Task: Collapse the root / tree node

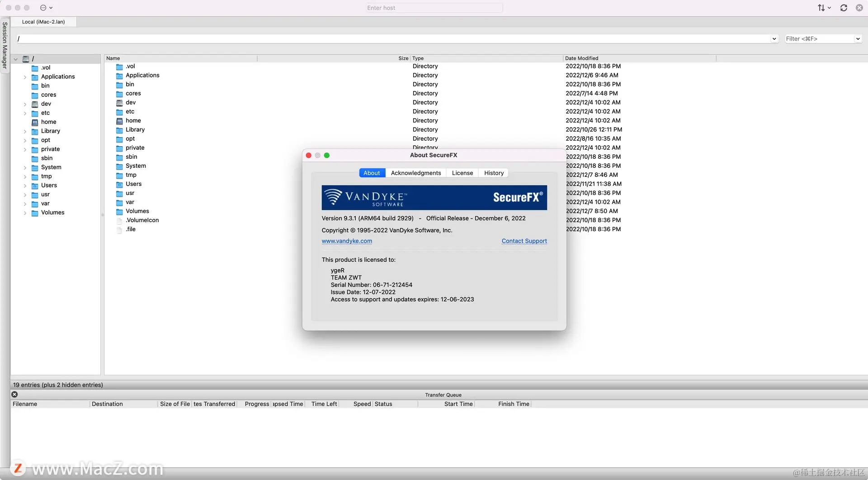Action: (x=16, y=59)
